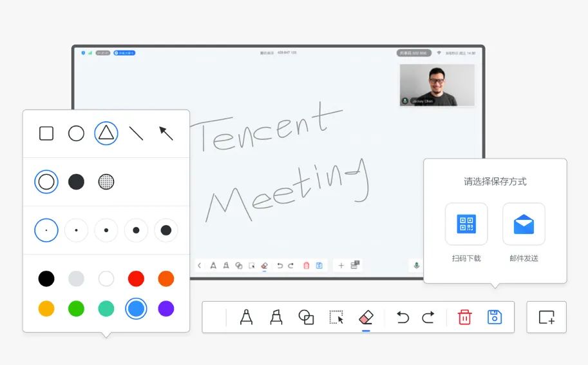Screen dimensions: 588x365
Task: Pick the second-smallest stroke size
Action: point(76,230)
